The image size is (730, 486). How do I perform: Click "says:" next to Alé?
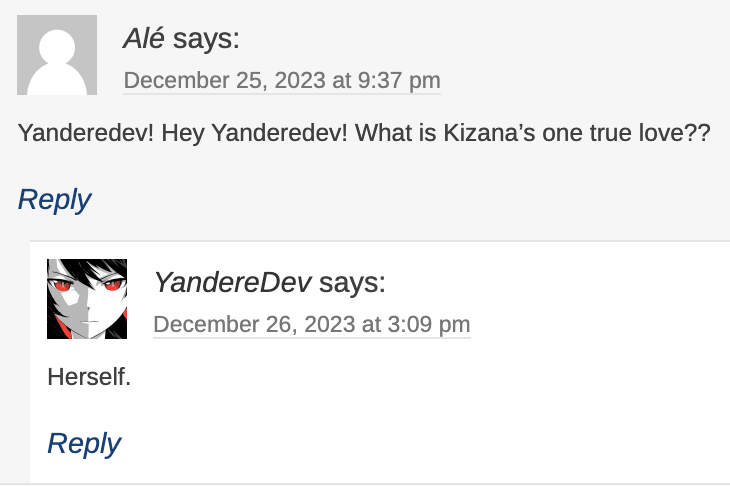click(x=206, y=39)
